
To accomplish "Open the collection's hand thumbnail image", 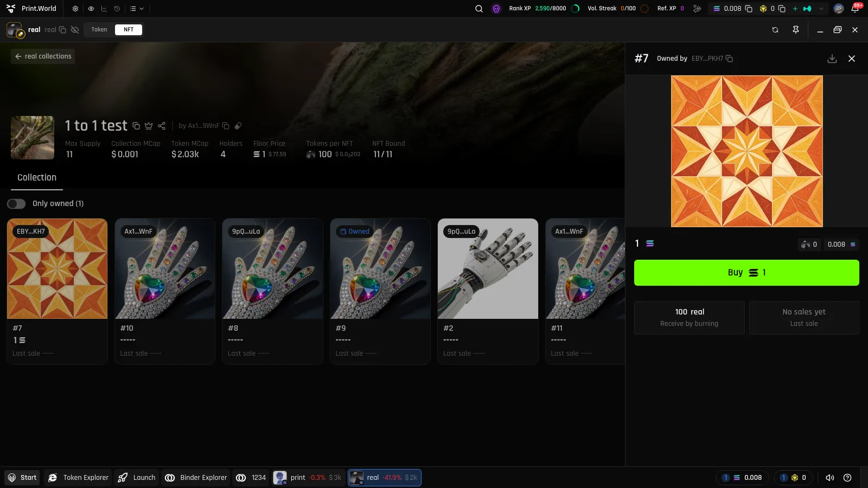I will (x=33, y=138).
